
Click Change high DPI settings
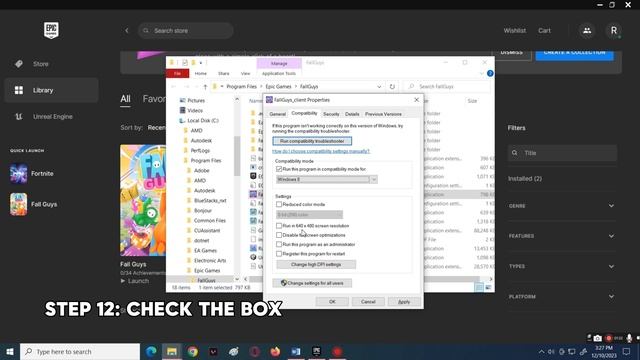pyautogui.click(x=316, y=264)
